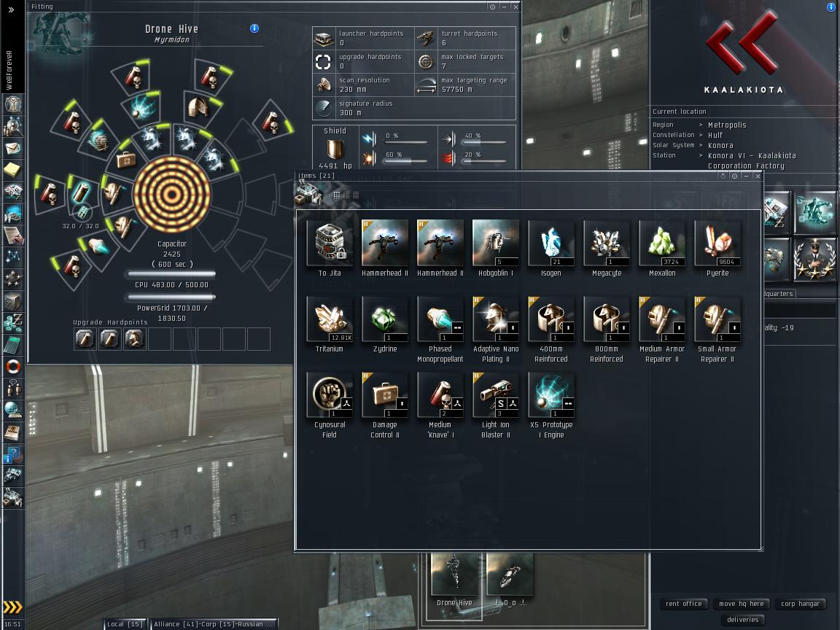Image resolution: width=840 pixels, height=630 pixels.
Task: Open the first rig in Upgrade Hardpoints
Action: click(x=85, y=338)
